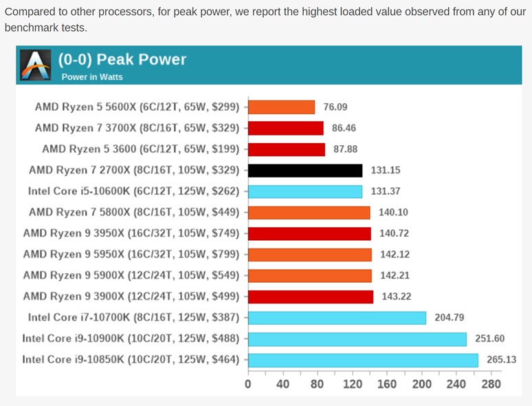Select the 143.22 value next to Ryzen 9 3900X
Screen dimensions: 532x406
pyautogui.click(x=395, y=297)
